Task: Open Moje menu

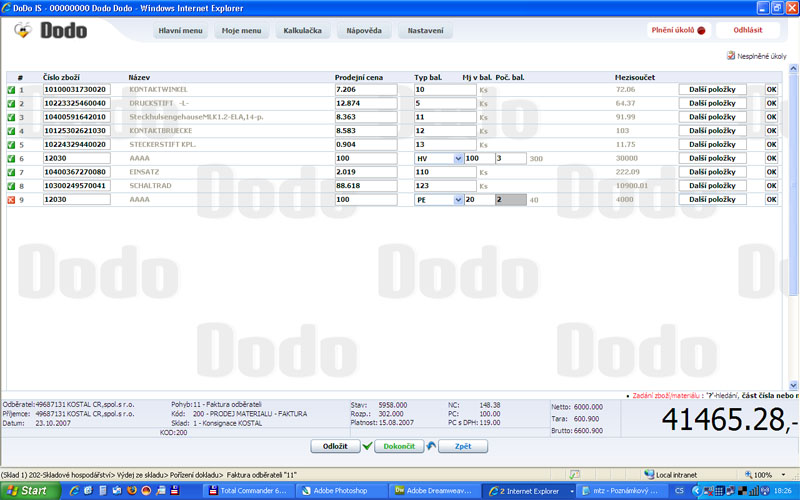Action: tap(241, 31)
